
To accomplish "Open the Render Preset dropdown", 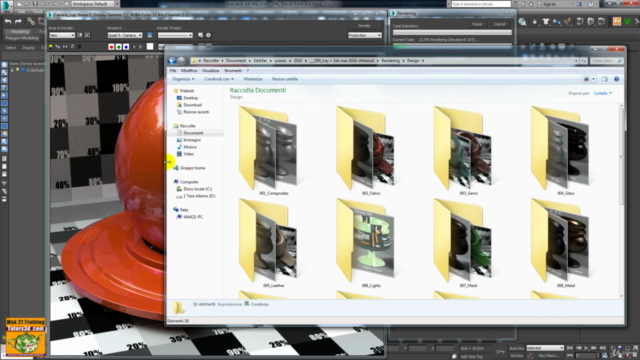I will (175, 36).
